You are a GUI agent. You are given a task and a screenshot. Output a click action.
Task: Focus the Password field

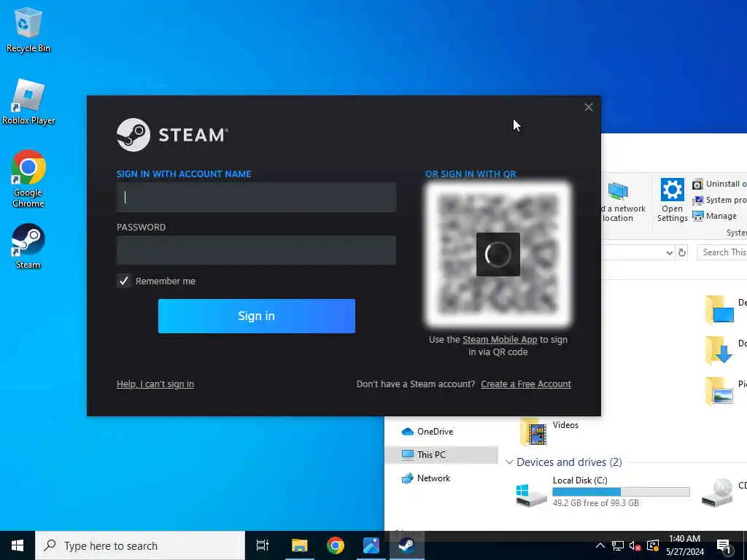[256, 250]
